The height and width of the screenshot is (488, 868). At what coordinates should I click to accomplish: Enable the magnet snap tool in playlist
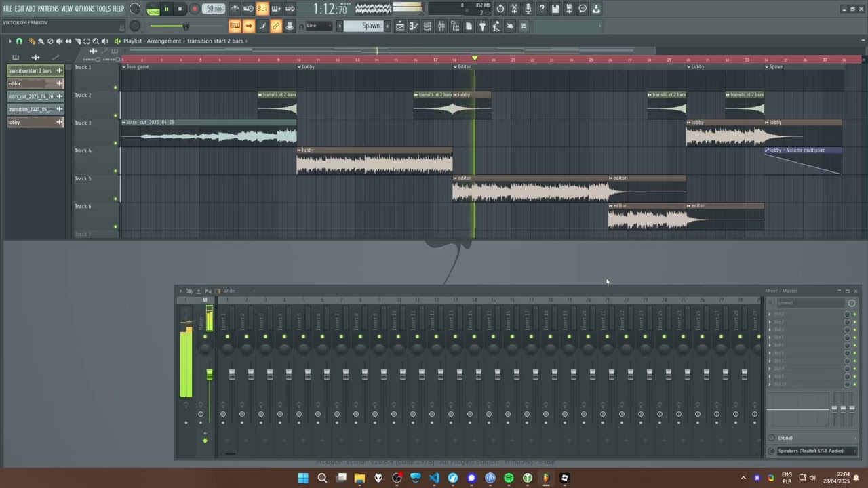19,41
